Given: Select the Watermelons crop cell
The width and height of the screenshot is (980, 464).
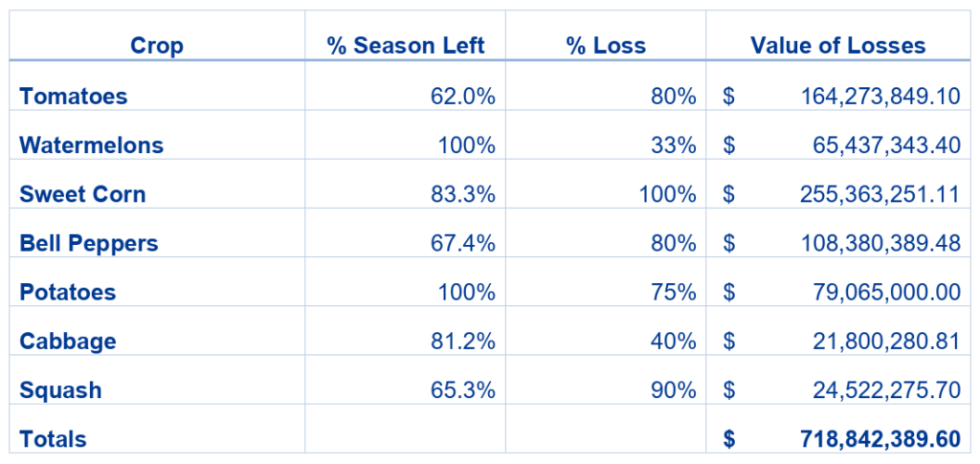Looking at the screenshot, I should (92, 145).
